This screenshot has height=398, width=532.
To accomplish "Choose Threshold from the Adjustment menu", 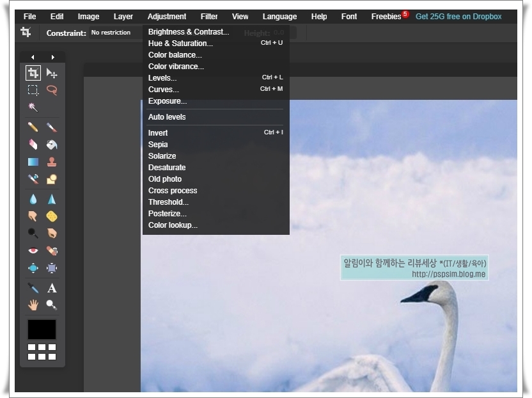I will tap(216, 202).
